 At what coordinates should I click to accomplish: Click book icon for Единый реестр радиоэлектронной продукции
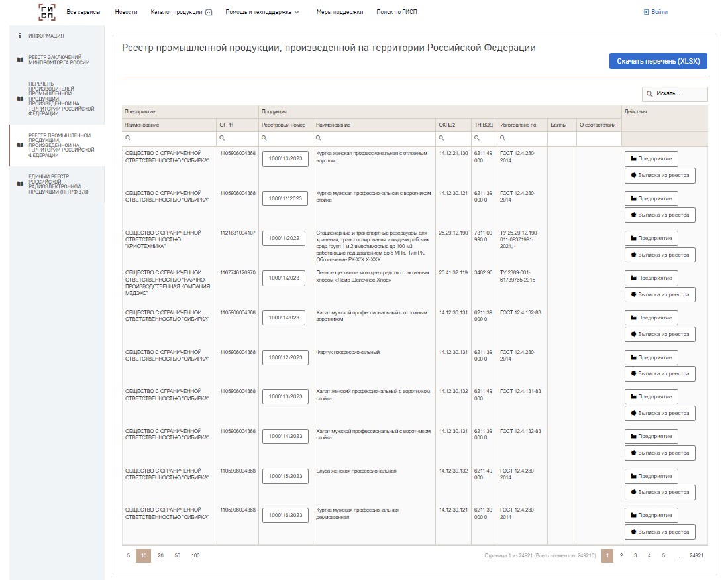coord(20,184)
